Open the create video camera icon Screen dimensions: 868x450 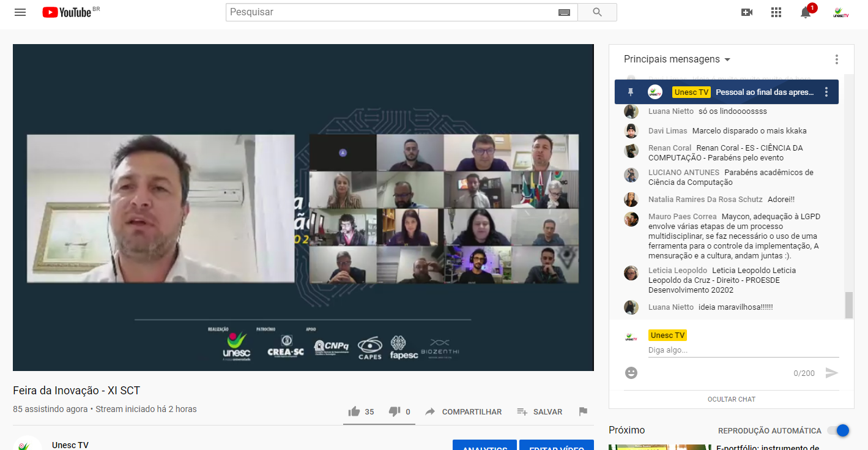[x=746, y=12]
